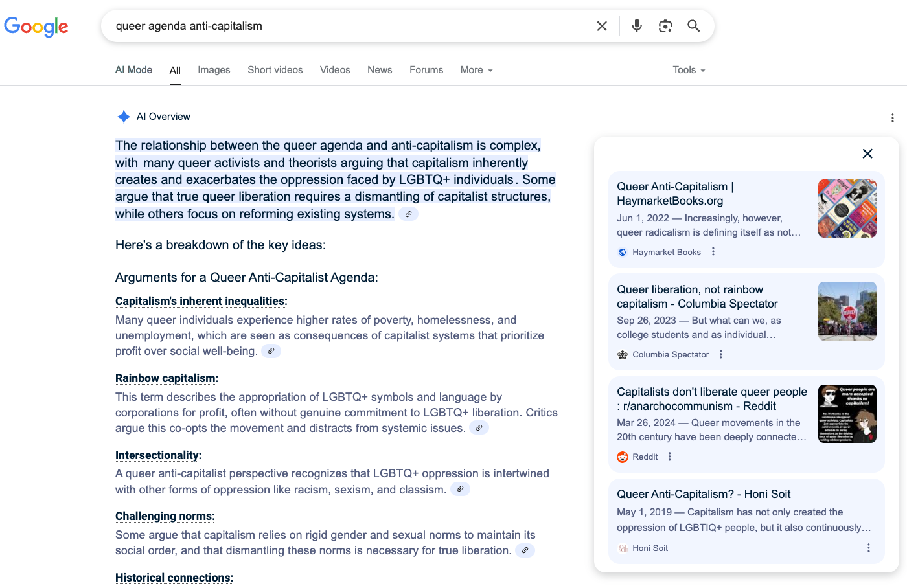Click the Haymarket Books thumbnail image
The image size is (907, 588).
coord(847,209)
